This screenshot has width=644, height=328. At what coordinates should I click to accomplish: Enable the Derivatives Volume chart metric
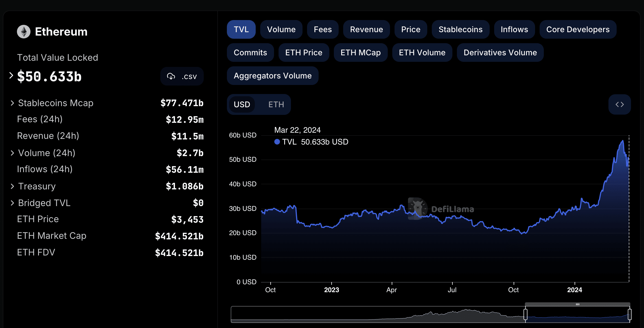(x=500, y=53)
